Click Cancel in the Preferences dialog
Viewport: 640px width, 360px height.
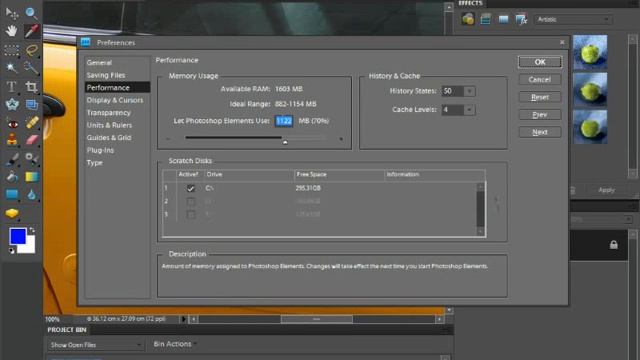[x=540, y=80]
